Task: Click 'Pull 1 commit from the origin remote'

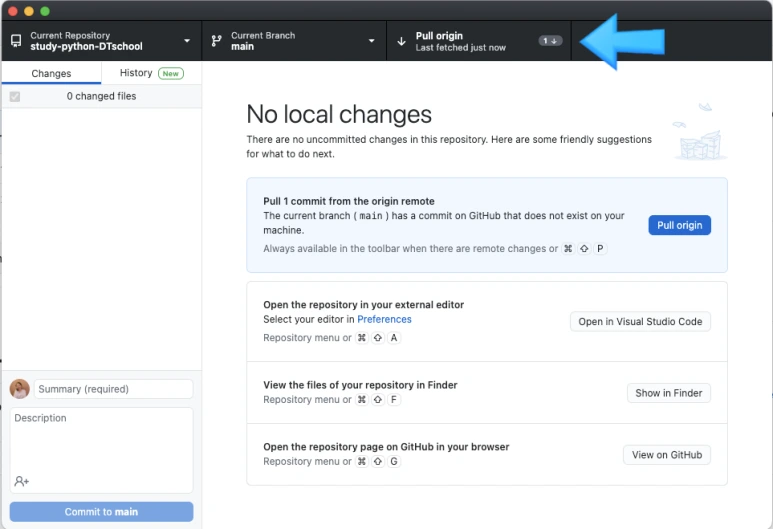Action: click(x=349, y=201)
